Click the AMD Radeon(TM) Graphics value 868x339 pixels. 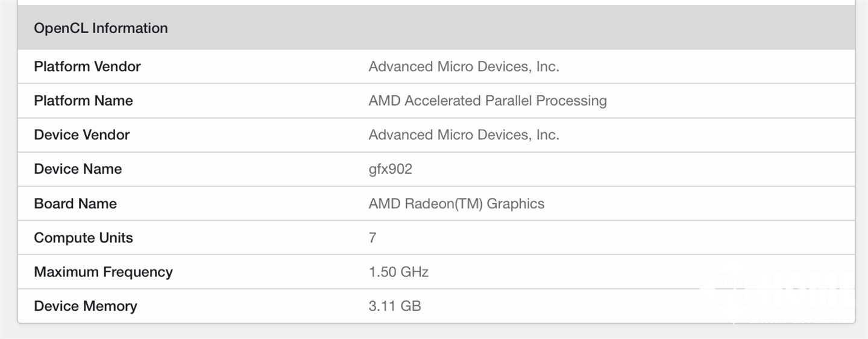tap(456, 204)
